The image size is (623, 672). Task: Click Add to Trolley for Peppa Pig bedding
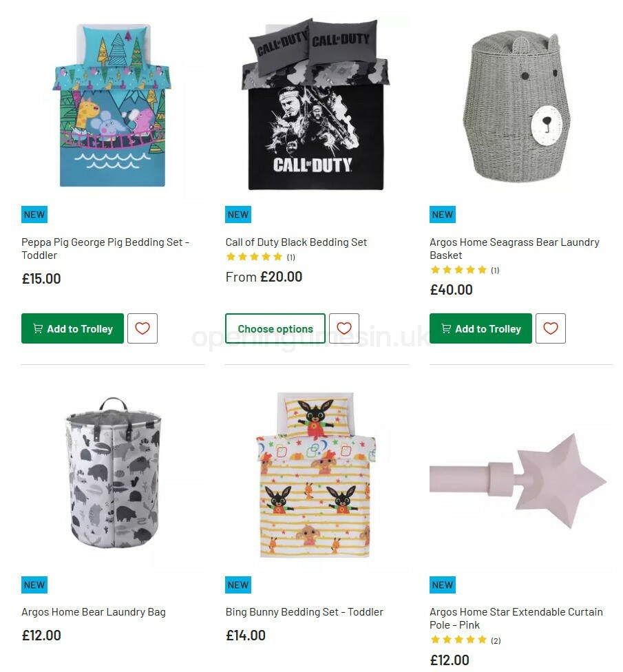pyautogui.click(x=72, y=328)
